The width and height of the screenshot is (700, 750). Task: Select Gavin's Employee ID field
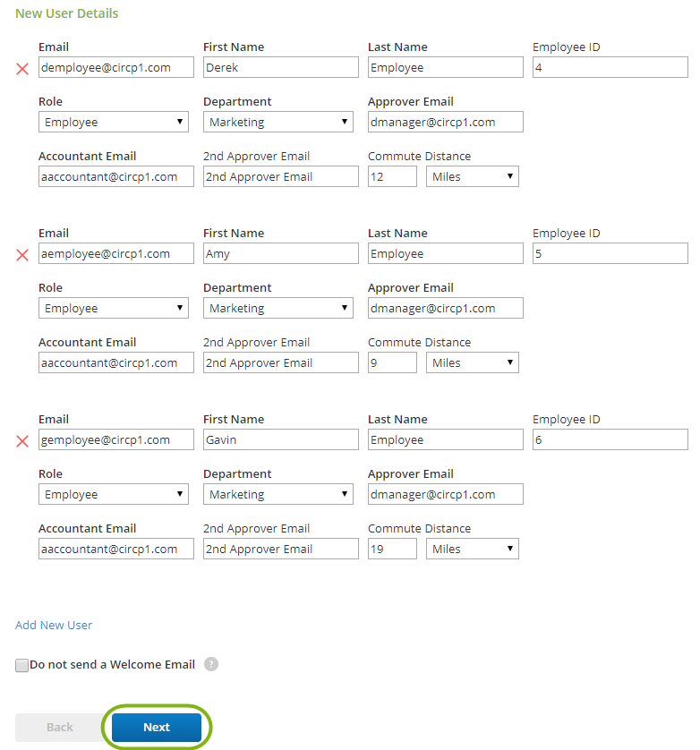tap(610, 439)
